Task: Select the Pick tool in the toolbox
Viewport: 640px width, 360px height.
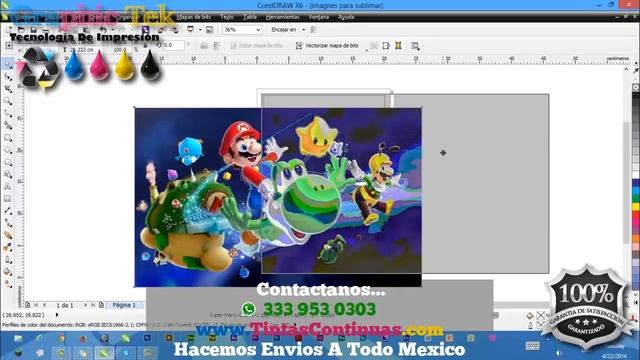Action: pos(8,64)
